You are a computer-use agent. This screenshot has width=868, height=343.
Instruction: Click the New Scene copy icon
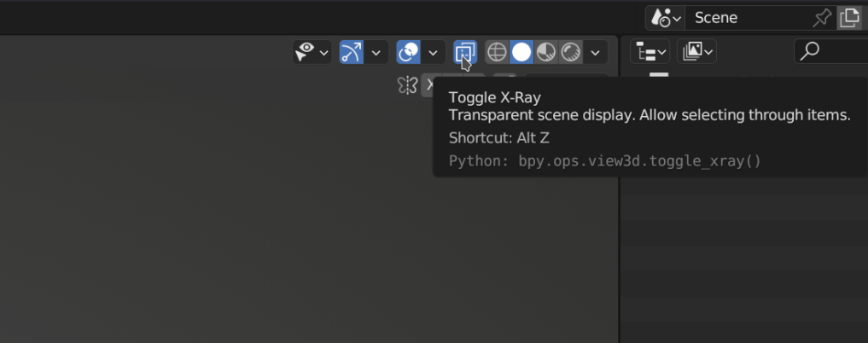click(849, 17)
